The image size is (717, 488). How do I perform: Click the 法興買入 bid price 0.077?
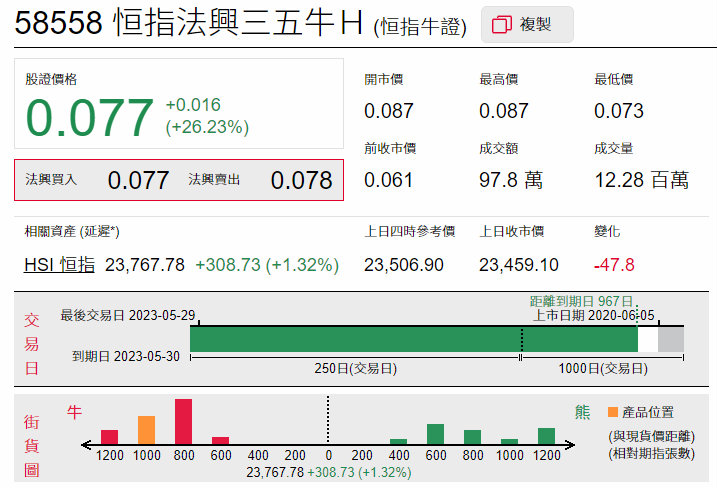click(x=139, y=180)
